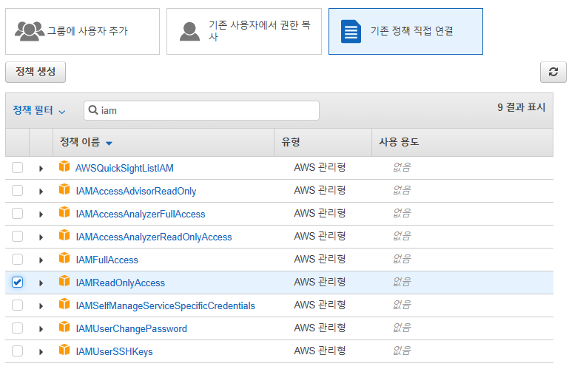Click the 정책 생성 button
The width and height of the screenshot is (586, 392).
(36, 72)
